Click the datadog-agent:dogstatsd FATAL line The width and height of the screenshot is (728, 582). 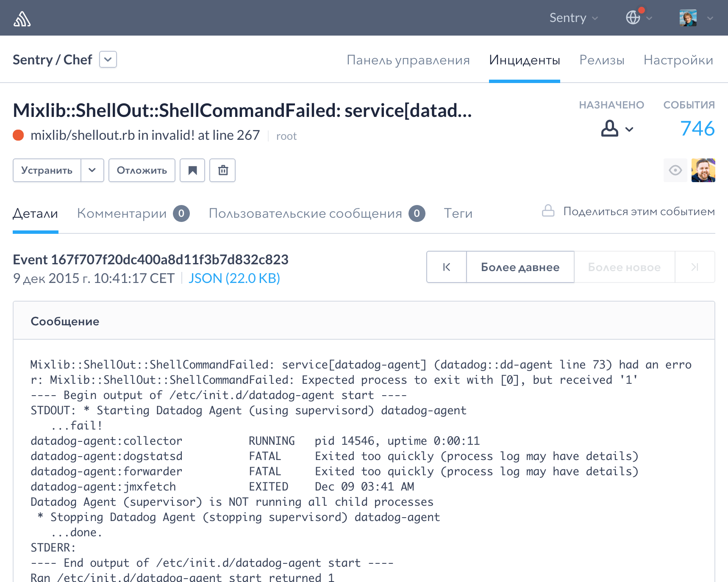tap(334, 456)
